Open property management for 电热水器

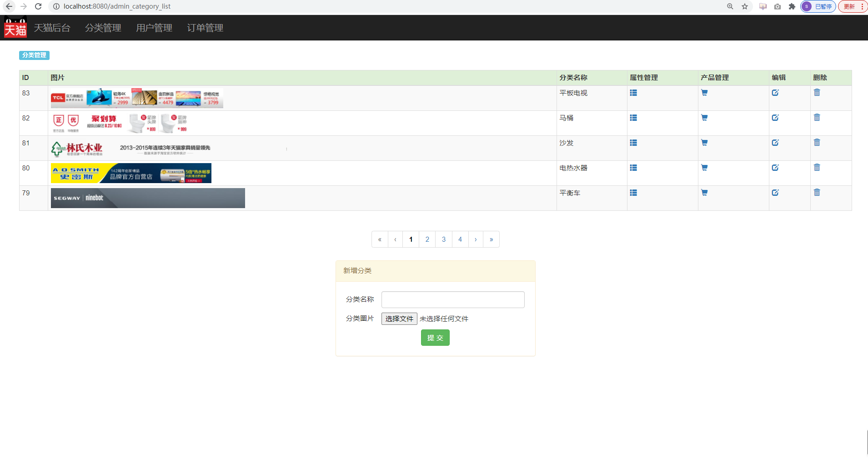click(633, 168)
